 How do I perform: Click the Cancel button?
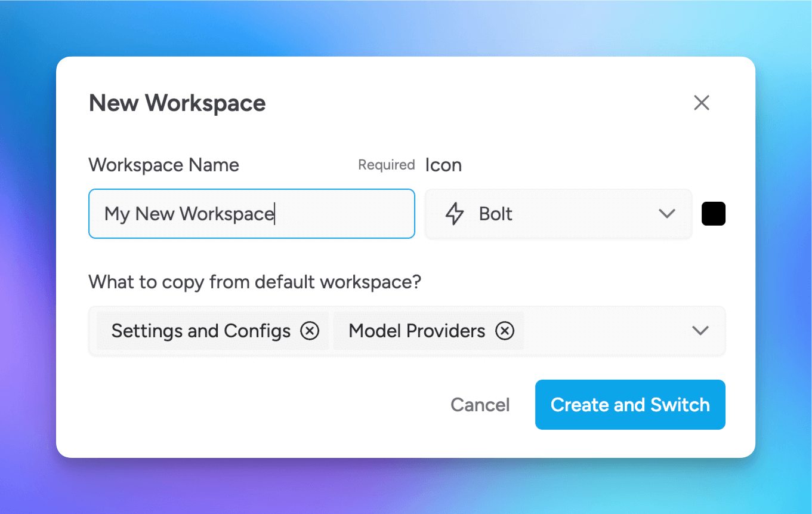480,405
